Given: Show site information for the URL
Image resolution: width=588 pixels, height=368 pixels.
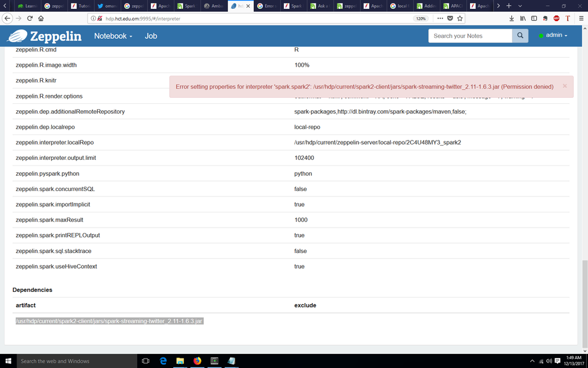Looking at the screenshot, I should click(x=93, y=18).
